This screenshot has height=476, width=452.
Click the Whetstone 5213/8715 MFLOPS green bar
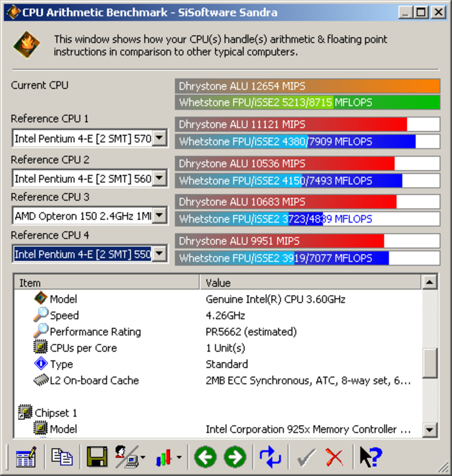pyautogui.click(x=307, y=102)
